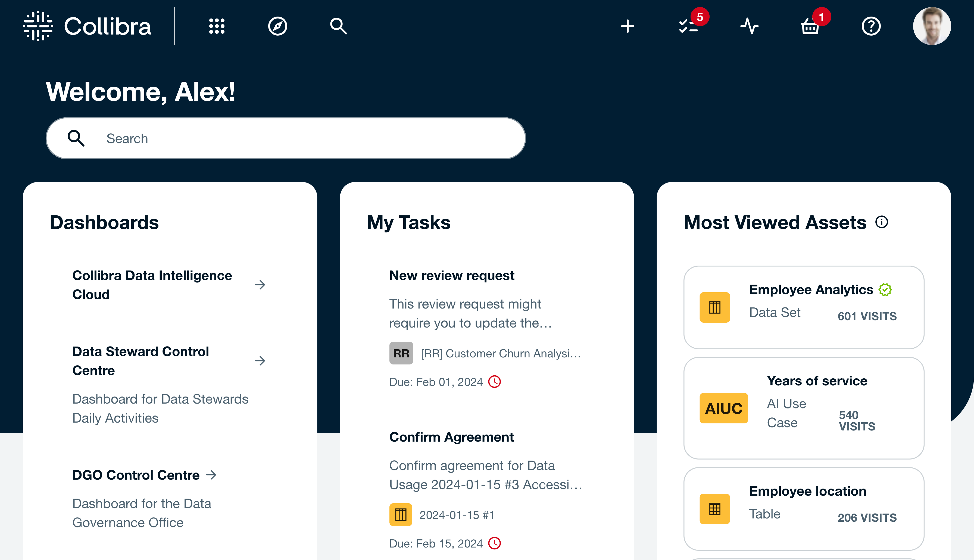Image resolution: width=974 pixels, height=560 pixels.
Task: Click the Most Viewed Assets info icon
Action: (x=882, y=222)
